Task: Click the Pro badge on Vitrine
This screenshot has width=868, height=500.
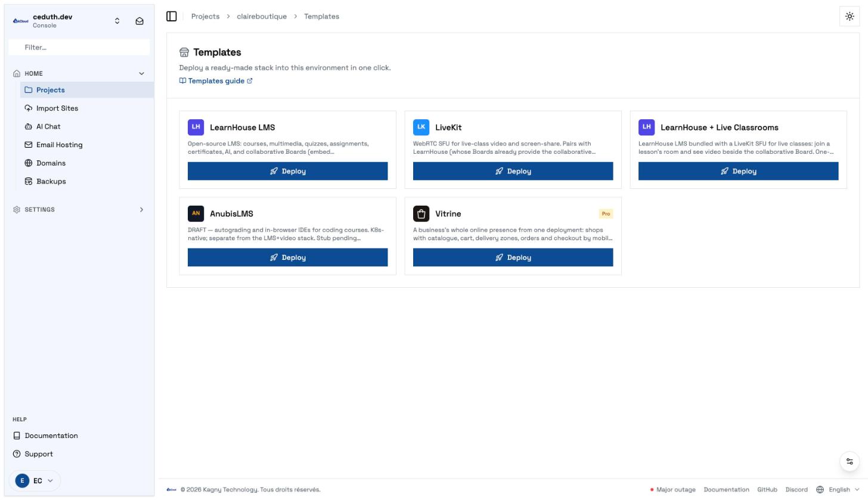Action: click(606, 214)
